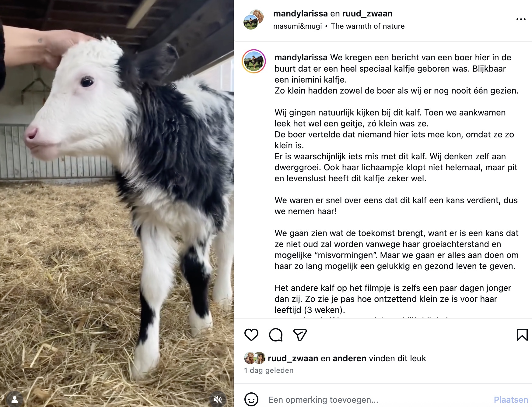Open ruud_zwaan profile in the header
This screenshot has height=407, width=532.
pyautogui.click(x=367, y=13)
